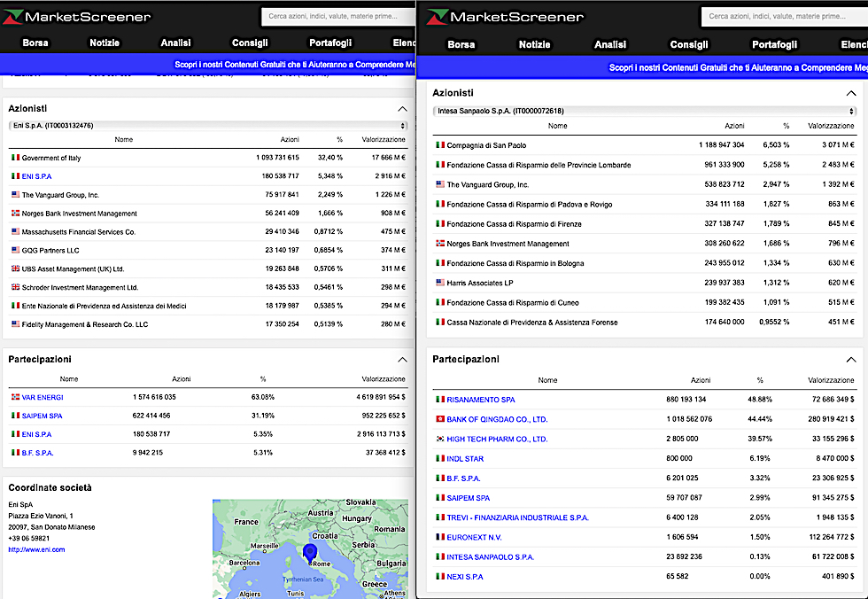Viewport: 868px width, 599px height.
Task: Select the Harris Associates LP shareholder row
Action: 645,283
